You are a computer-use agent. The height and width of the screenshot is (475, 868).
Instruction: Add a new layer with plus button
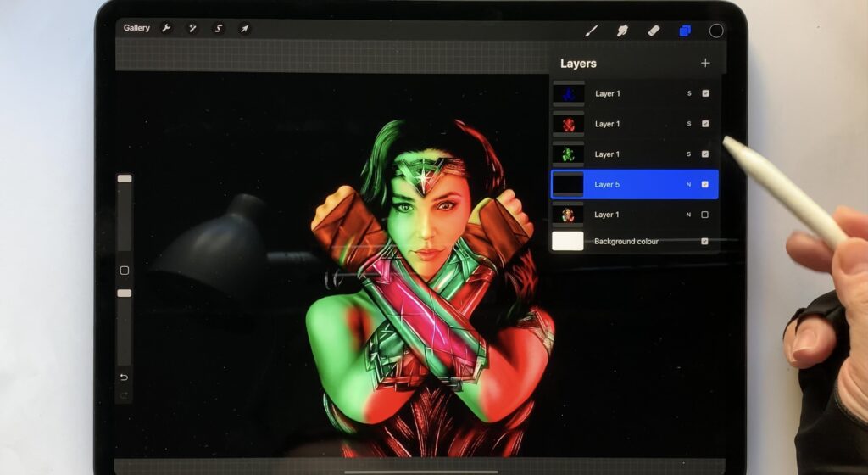click(x=705, y=63)
